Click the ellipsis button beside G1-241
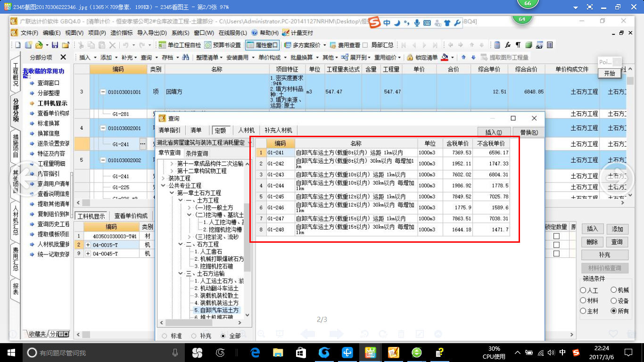The image size is (644, 362). pos(142,144)
